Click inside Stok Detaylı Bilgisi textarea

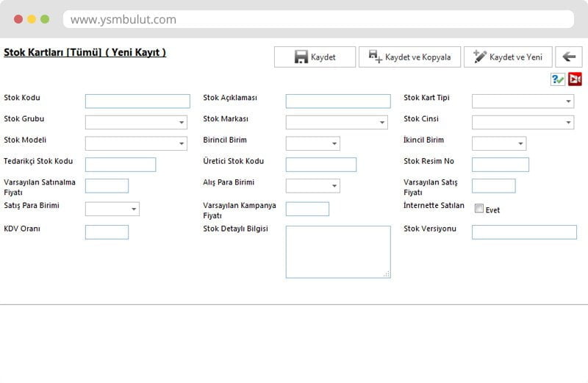tap(338, 251)
